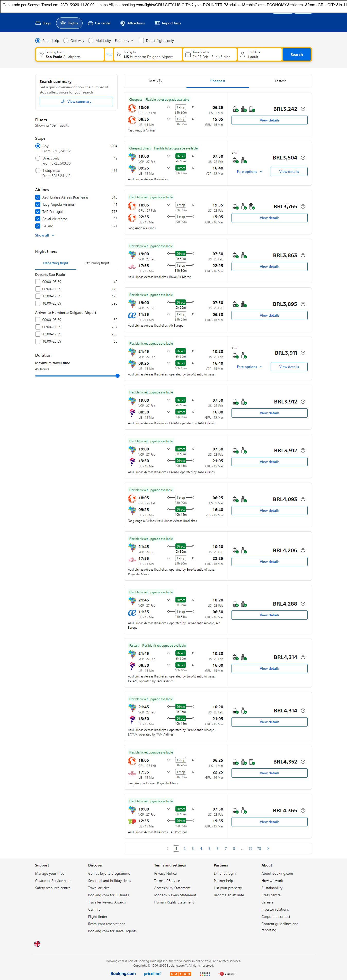Click the help icon beside BRL4,365 price

(303, 810)
